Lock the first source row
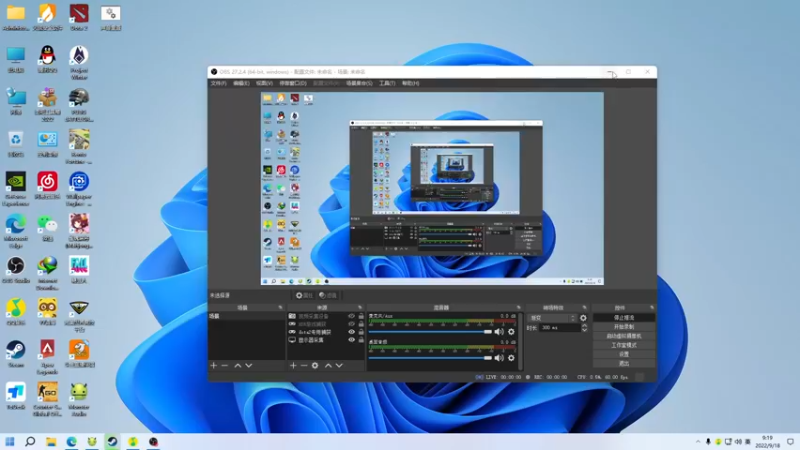The height and width of the screenshot is (450, 800). point(361,316)
